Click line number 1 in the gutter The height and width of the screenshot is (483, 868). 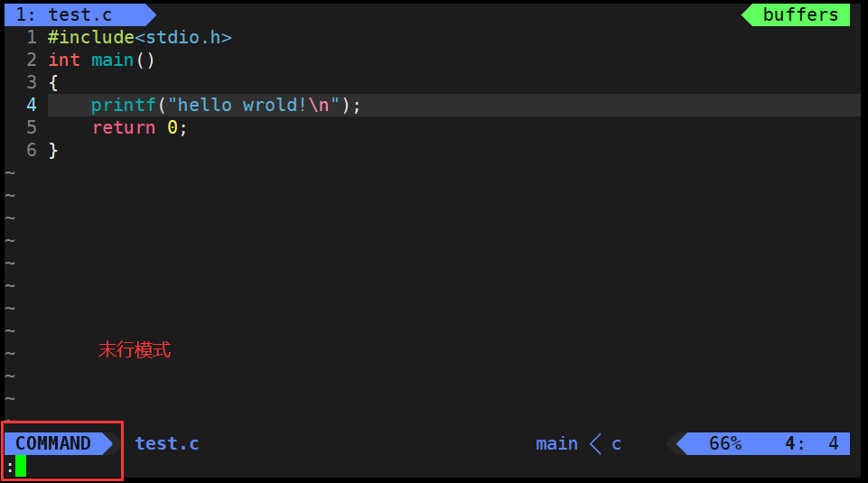32,37
